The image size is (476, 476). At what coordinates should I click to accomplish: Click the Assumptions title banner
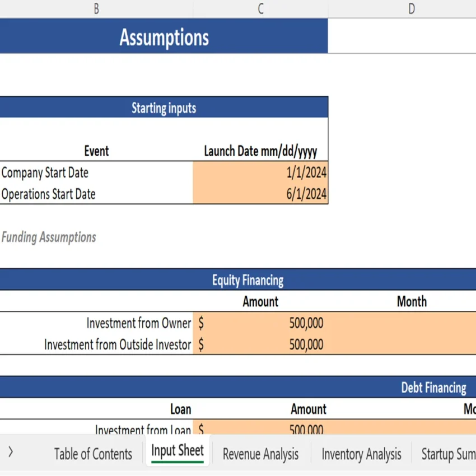164,37
